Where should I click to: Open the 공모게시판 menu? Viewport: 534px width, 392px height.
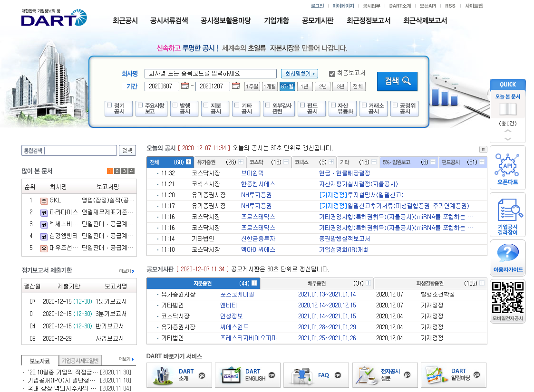(x=318, y=21)
